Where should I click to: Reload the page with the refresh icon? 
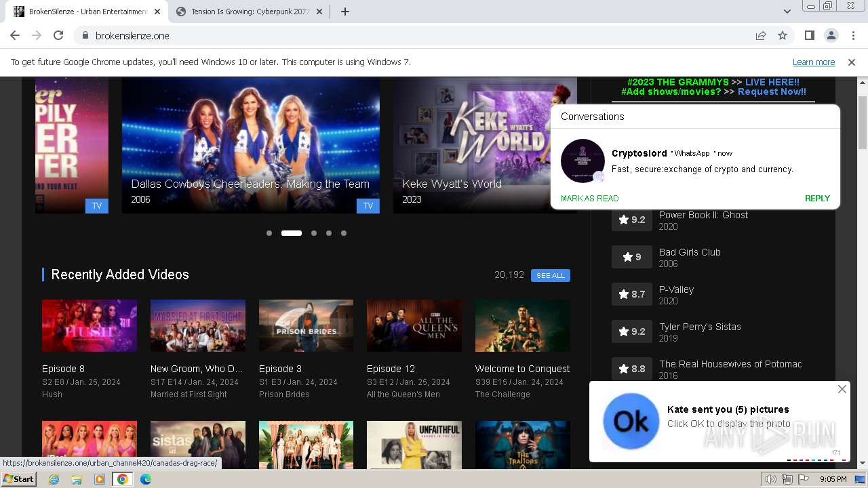[x=58, y=35]
